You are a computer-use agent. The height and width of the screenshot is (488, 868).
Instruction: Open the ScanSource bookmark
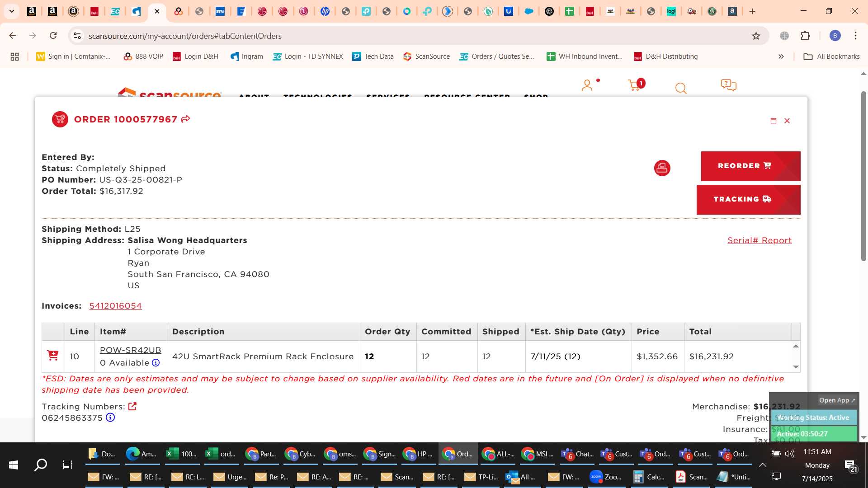[x=426, y=56]
